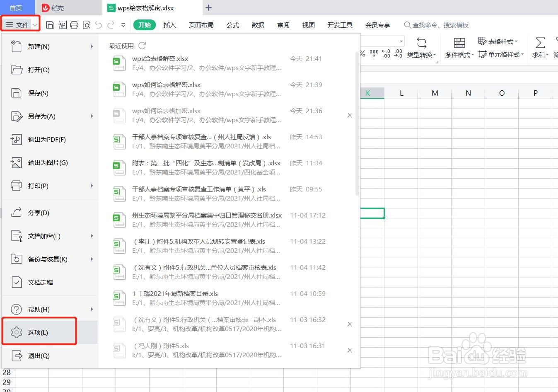Switch to the 审阅 ribbon tab

[283, 25]
